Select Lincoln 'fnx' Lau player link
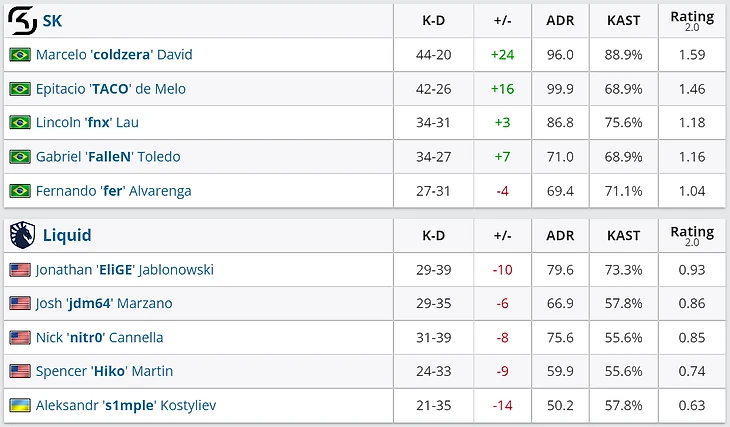The image size is (730, 427). pos(87,122)
